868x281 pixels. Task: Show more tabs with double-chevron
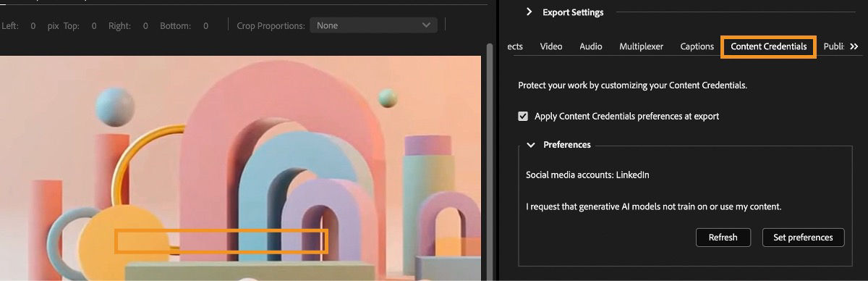coord(854,46)
